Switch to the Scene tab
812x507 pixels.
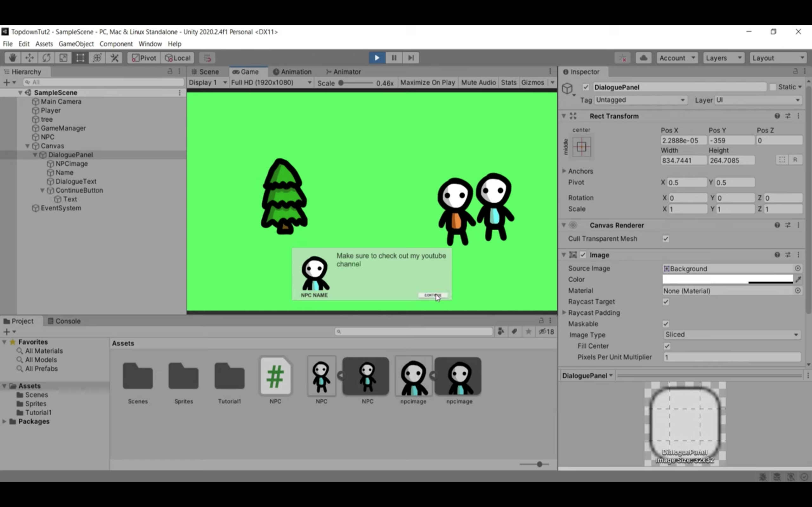[x=206, y=71]
